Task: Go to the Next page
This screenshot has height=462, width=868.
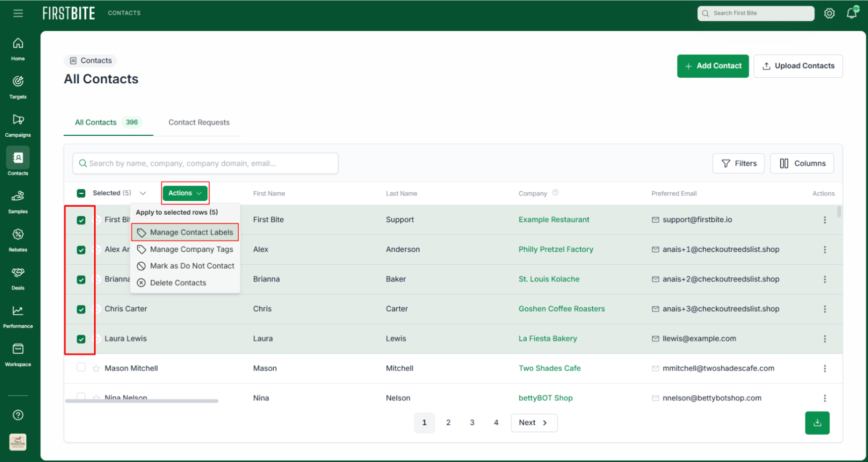Action: [534, 423]
